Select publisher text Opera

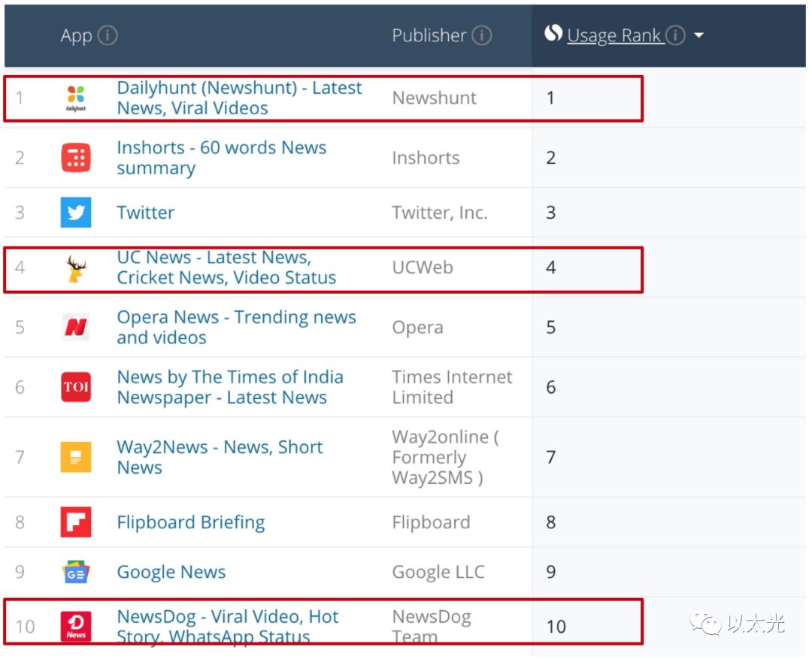coord(417,327)
